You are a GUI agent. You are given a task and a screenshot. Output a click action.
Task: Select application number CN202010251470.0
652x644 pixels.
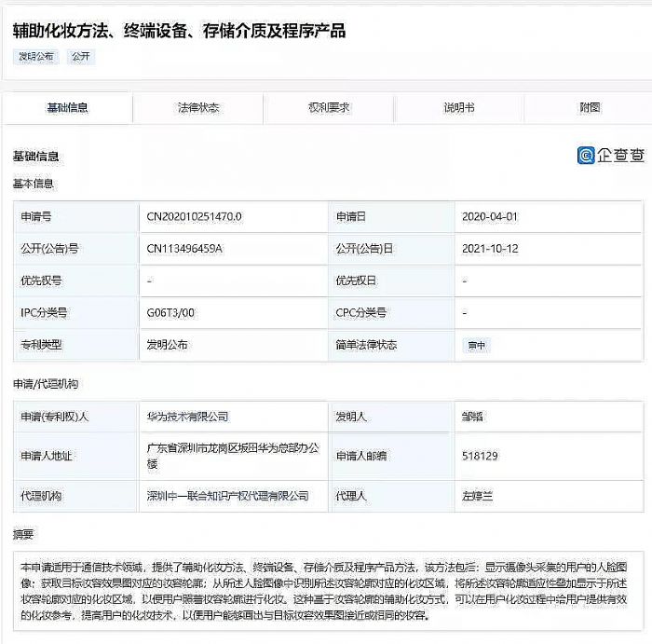(194, 217)
